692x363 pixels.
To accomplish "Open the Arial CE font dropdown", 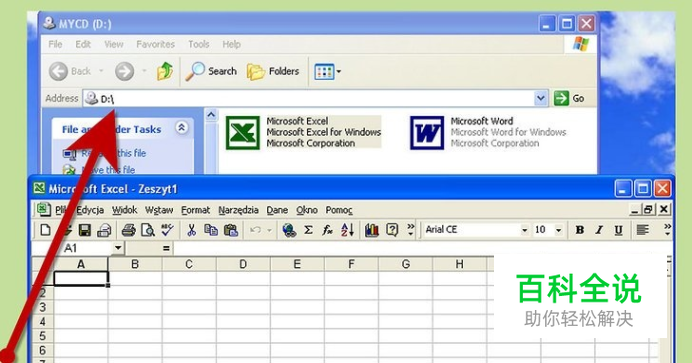I will 525,230.
